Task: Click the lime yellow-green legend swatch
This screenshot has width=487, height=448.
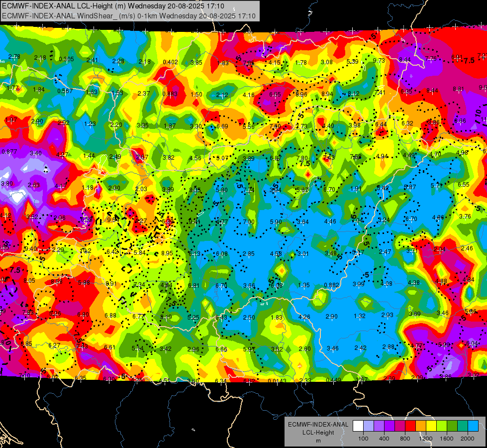Action: (x=442, y=426)
